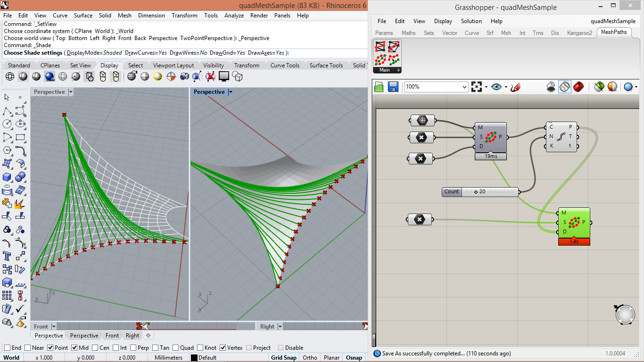Click the Grid Snap status bar button
This screenshot has width=644, height=362.
(x=284, y=358)
